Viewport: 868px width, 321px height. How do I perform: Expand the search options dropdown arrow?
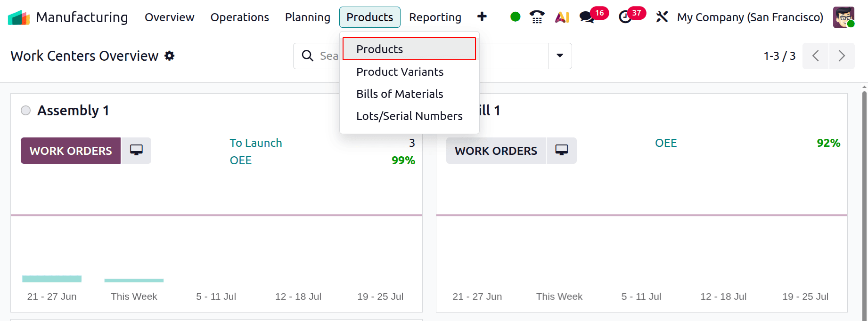pyautogui.click(x=560, y=56)
